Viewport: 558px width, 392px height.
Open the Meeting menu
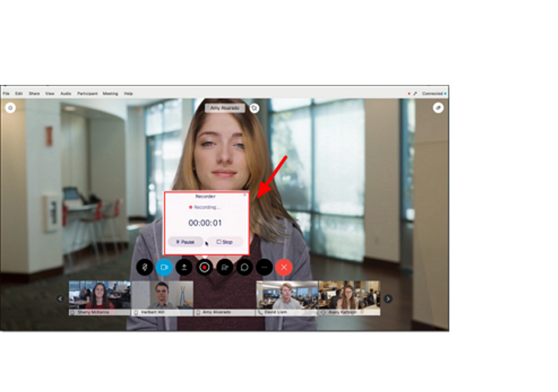pos(110,93)
